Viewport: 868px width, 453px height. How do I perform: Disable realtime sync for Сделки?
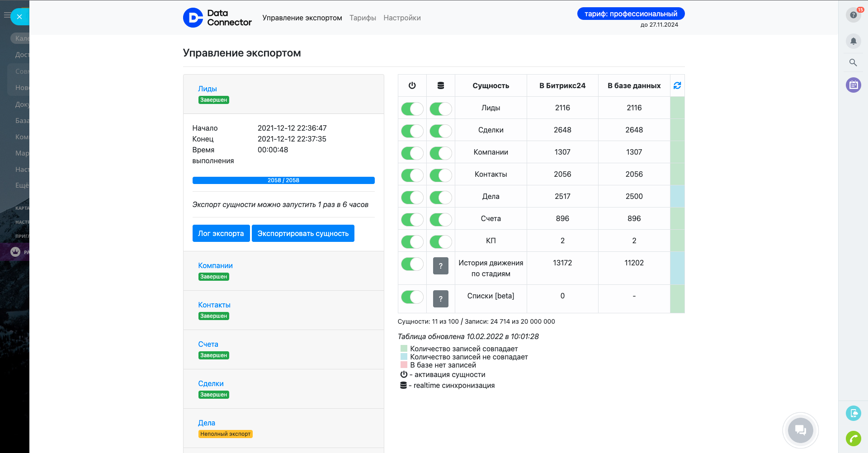(440, 131)
